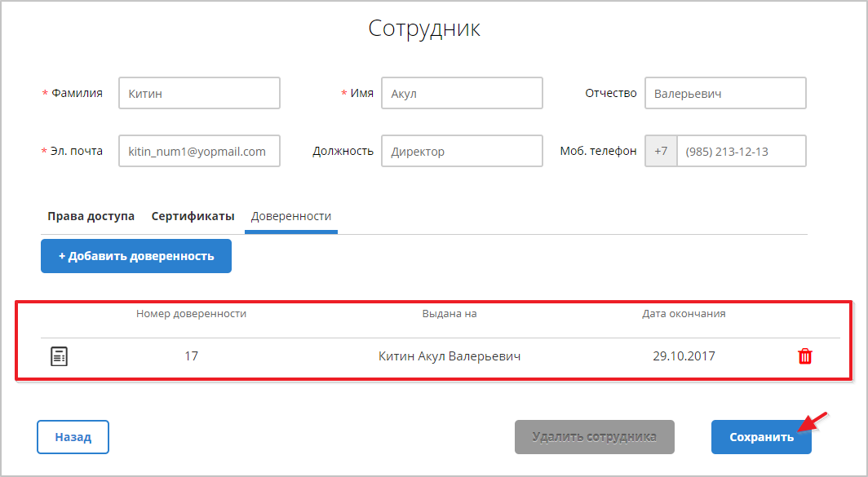This screenshot has height=477, width=868.
Task: Edit the Эл. почта email field
Action: [199, 151]
